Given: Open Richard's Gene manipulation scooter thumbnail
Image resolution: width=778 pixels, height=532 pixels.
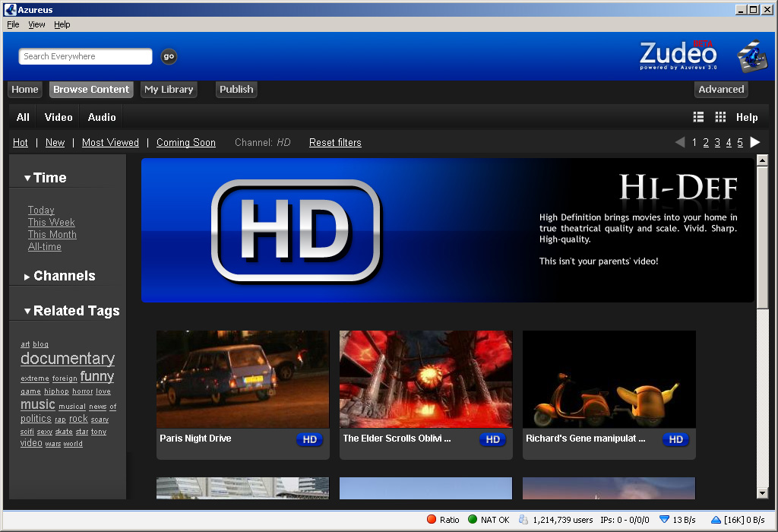Looking at the screenshot, I should [x=609, y=379].
